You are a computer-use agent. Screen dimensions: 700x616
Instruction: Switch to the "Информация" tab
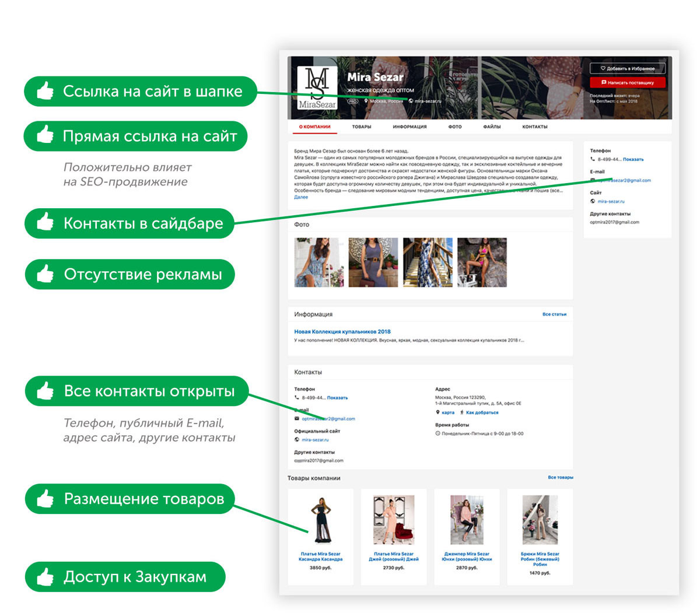tap(409, 127)
